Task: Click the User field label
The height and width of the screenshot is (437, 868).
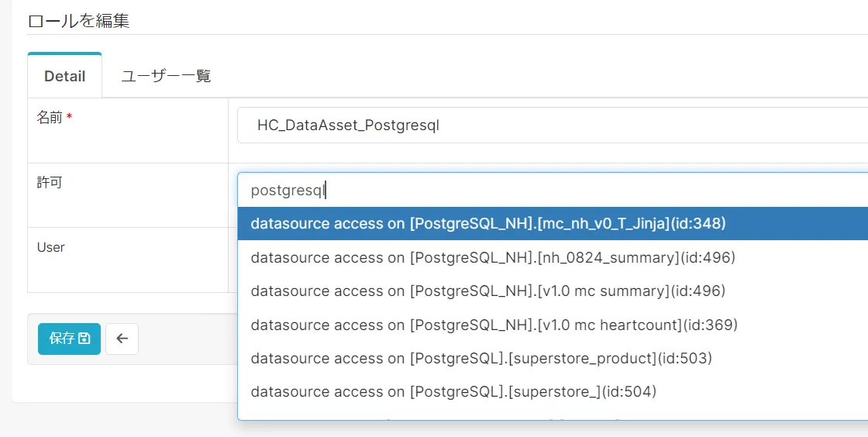Action: coord(51,247)
